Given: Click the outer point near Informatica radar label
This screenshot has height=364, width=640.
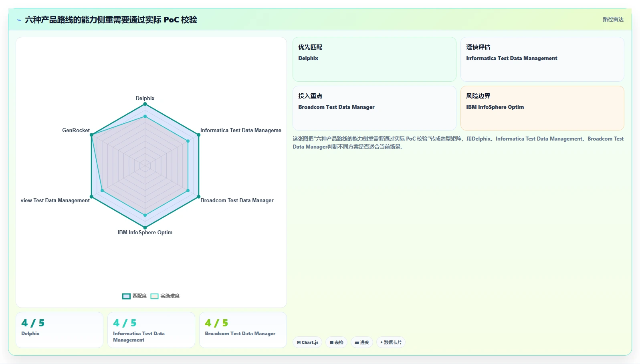Looking at the screenshot, I should (x=198, y=135).
